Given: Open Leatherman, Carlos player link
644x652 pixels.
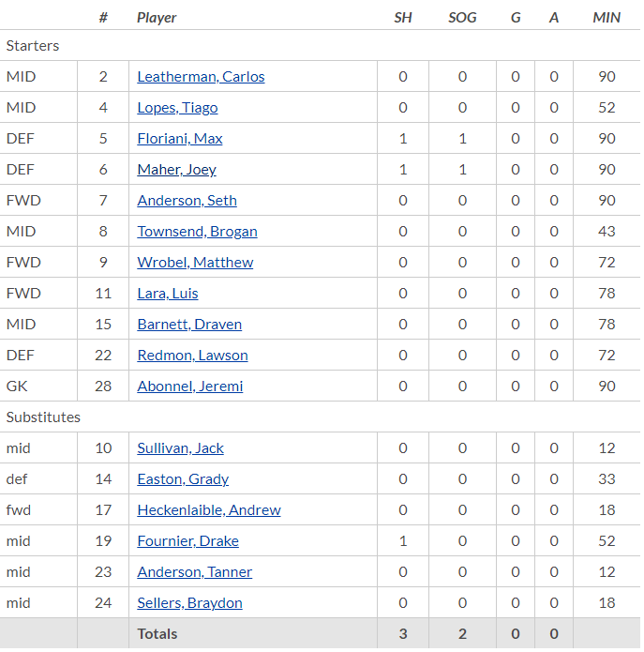Looking at the screenshot, I should pyautogui.click(x=201, y=77).
